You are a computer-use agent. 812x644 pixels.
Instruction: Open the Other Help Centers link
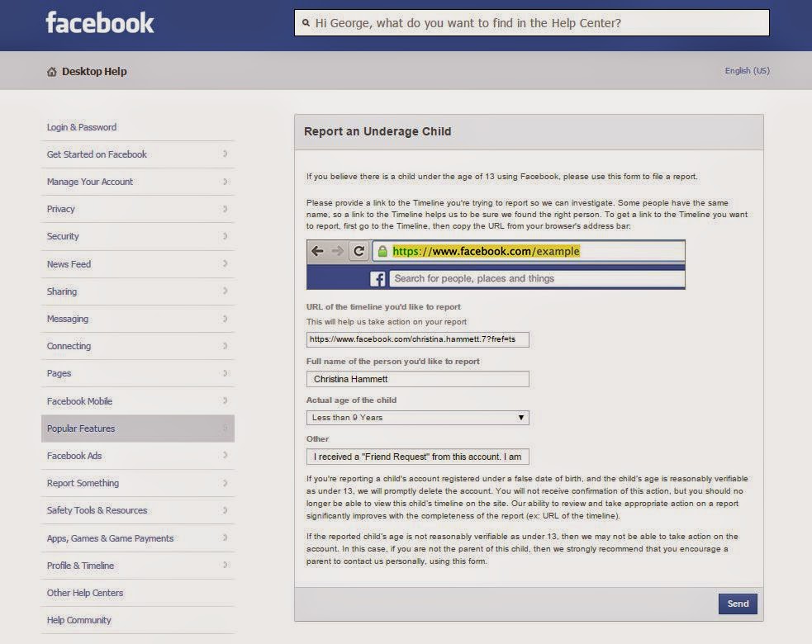[85, 593]
